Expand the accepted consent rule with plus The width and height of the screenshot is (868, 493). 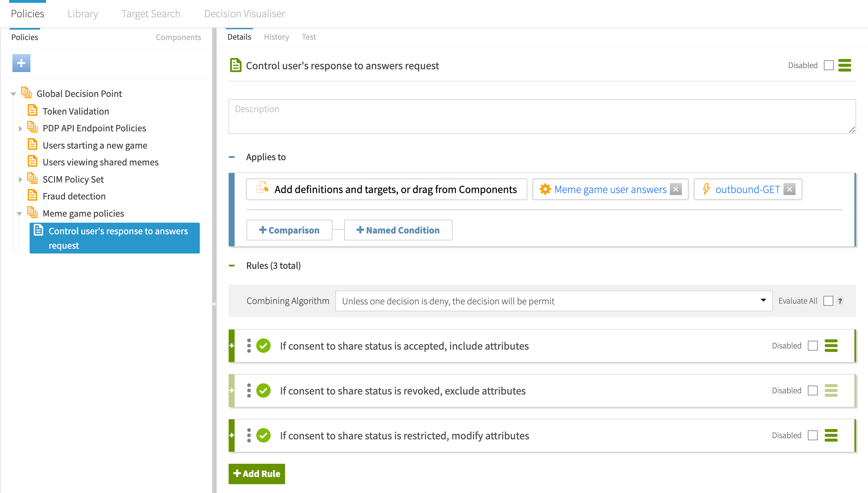(231, 346)
